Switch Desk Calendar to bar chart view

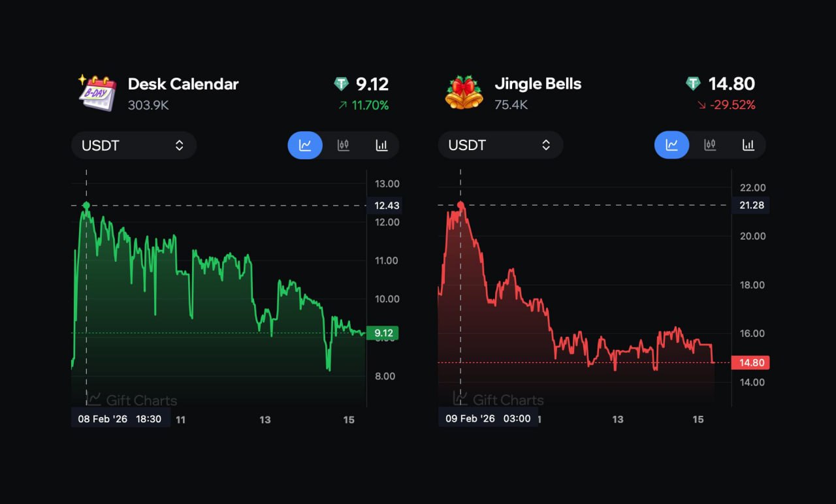381,146
